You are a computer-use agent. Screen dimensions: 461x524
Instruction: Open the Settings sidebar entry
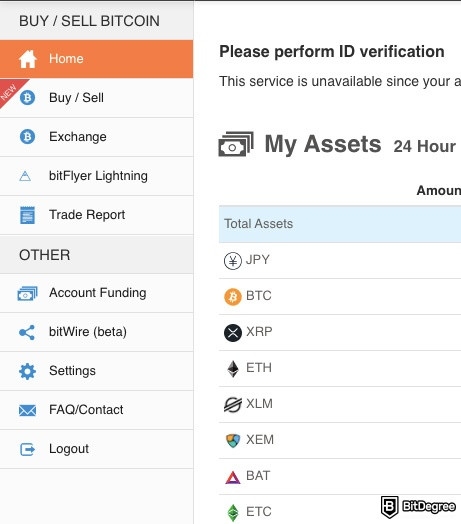pos(96,371)
